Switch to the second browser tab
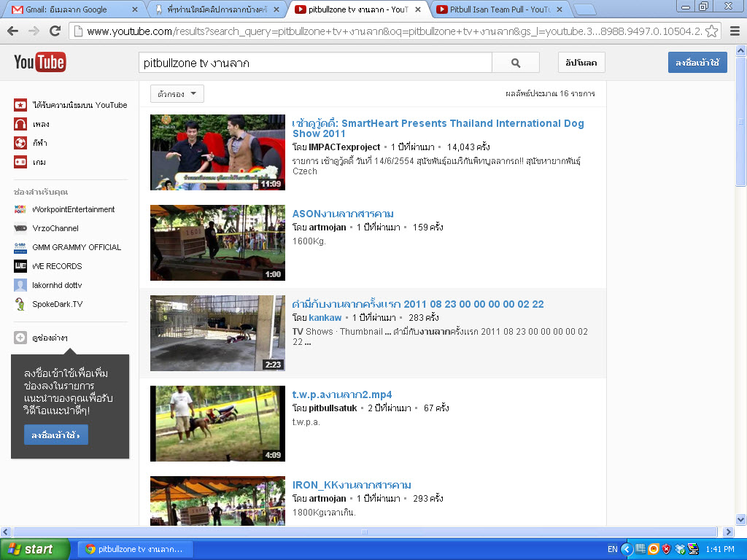The width and height of the screenshot is (747, 560). pos(217,9)
